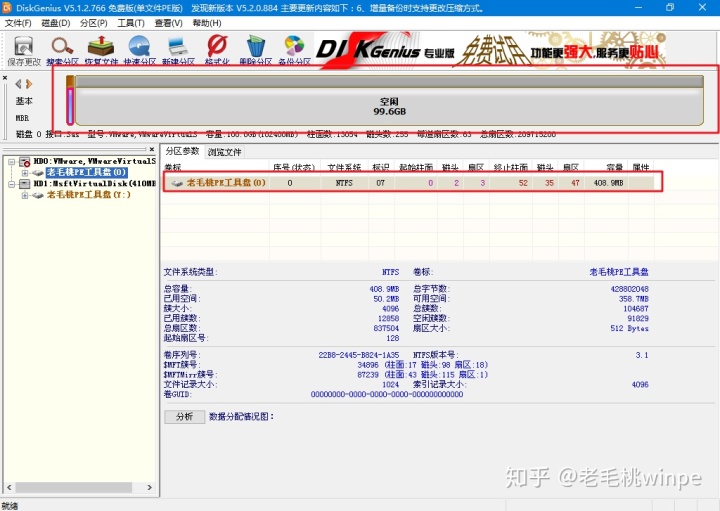Click the horizontal scrollbar thumb in tree panel

[x=73, y=487]
